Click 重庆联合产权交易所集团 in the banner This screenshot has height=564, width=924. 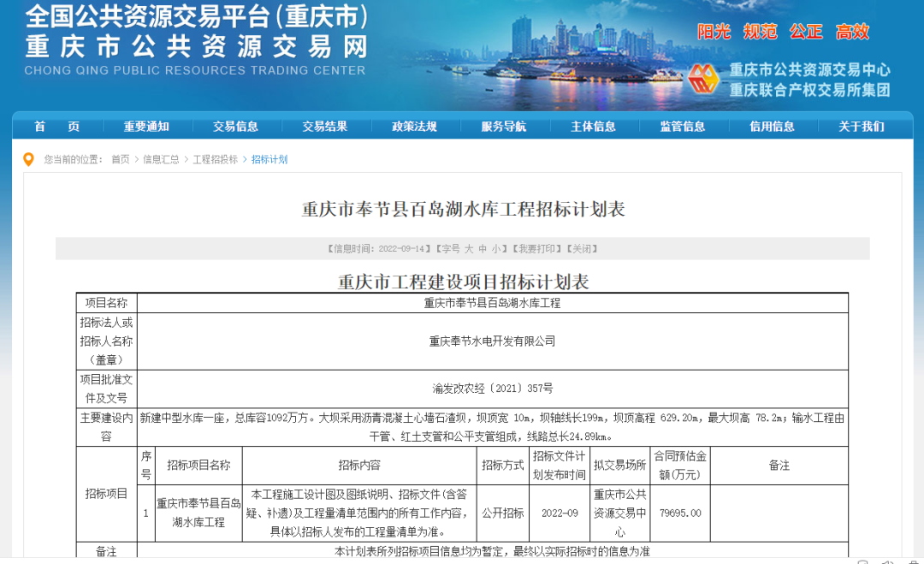(x=809, y=90)
